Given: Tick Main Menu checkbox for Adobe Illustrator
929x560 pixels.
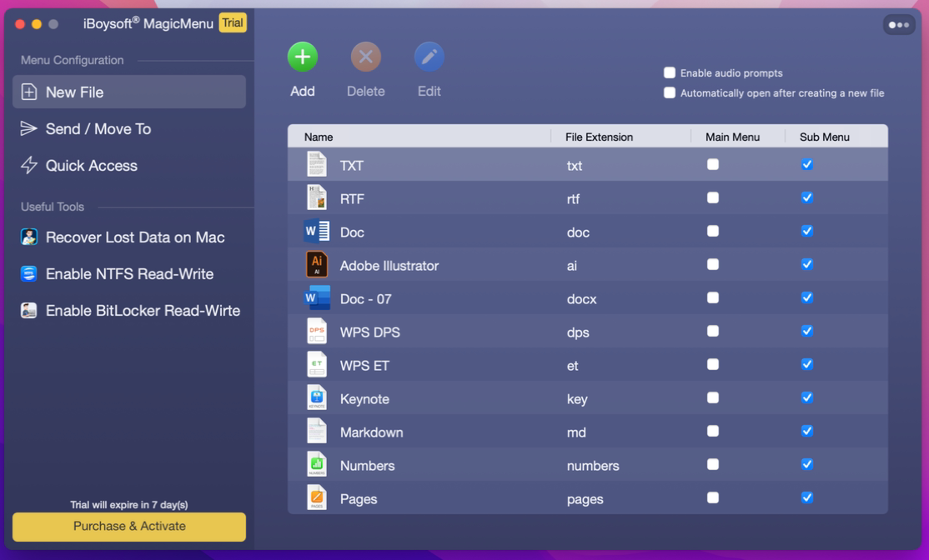Looking at the screenshot, I should coord(713,265).
